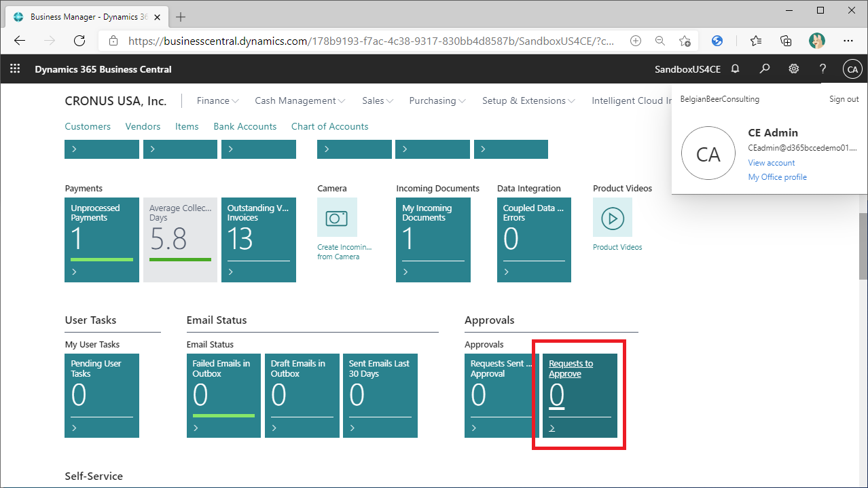Expand the Setup & Extensions menu
The image size is (868, 488).
pos(527,100)
